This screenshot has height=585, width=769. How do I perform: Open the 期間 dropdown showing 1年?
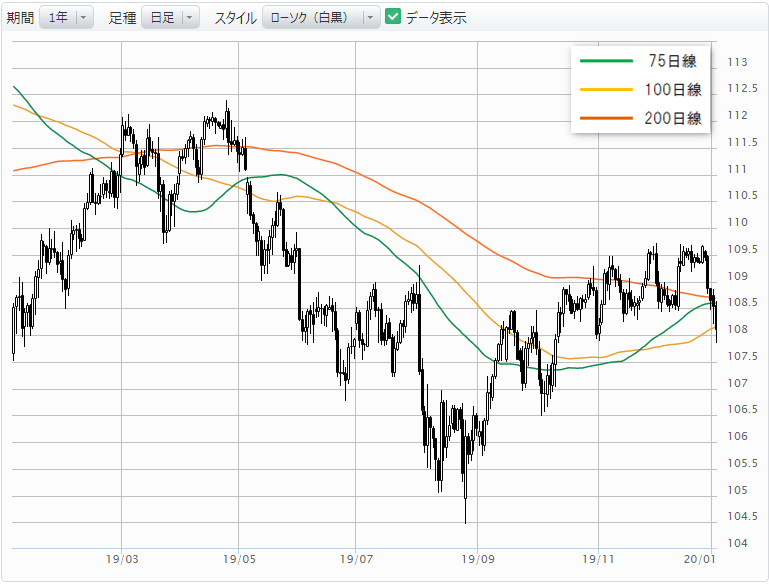[x=66, y=18]
